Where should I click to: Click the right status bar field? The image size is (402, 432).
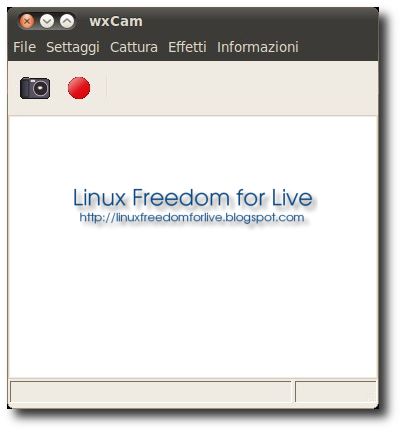click(336, 392)
